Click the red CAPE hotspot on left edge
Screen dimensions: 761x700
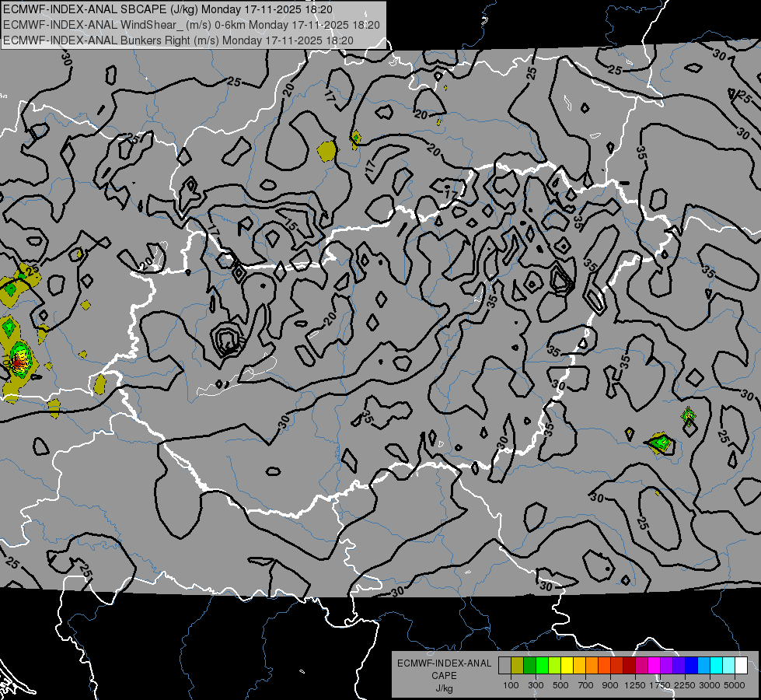coord(18,360)
